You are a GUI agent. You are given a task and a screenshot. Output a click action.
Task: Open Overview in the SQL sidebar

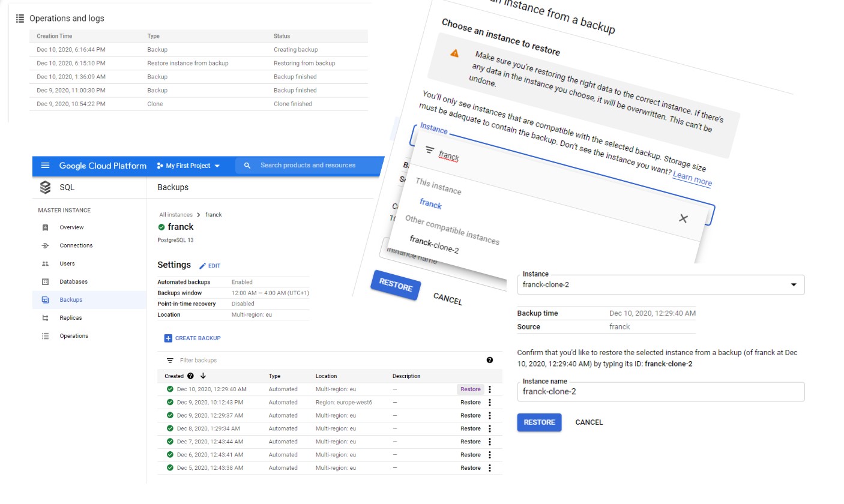[x=71, y=227]
